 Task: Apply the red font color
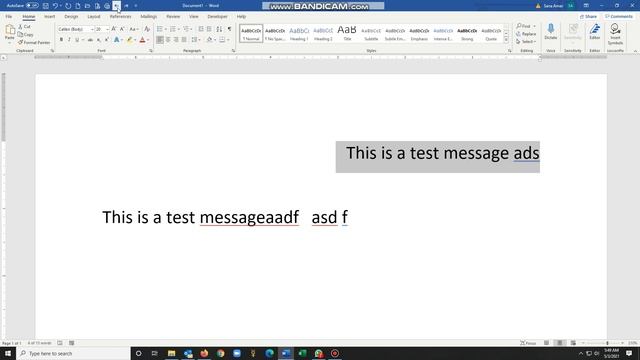[142, 40]
